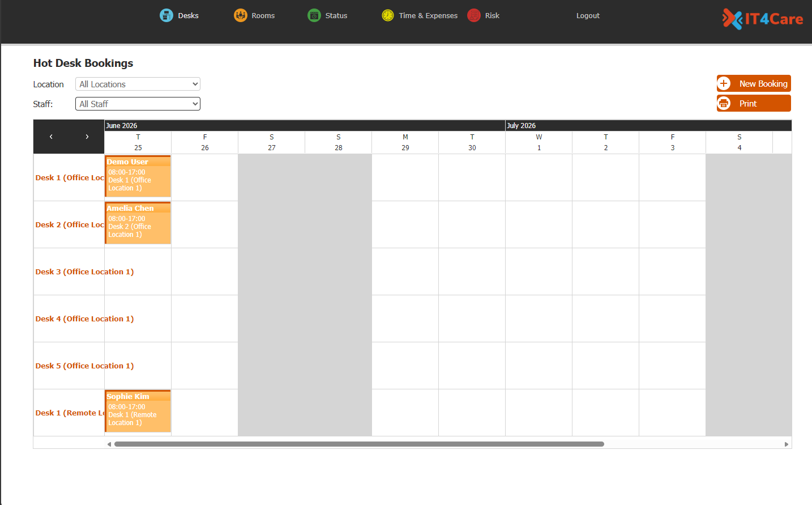Image resolution: width=812 pixels, height=505 pixels.
Task: Open the Time & Expenses clock icon
Action: tap(388, 15)
